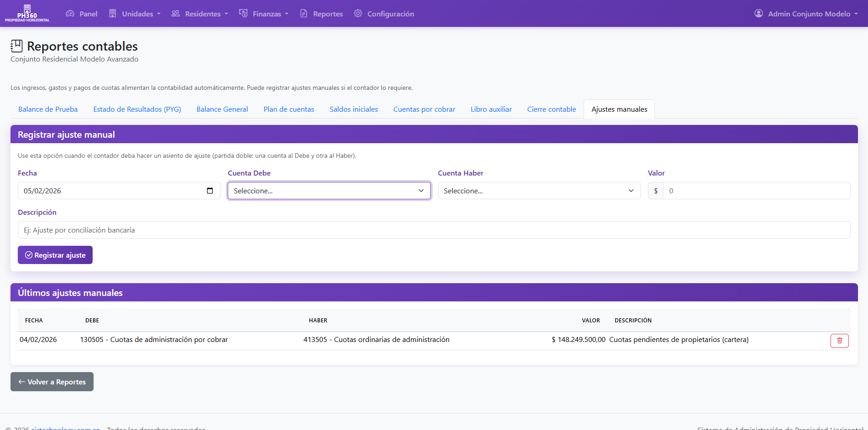Click the Reportes contables book icon

tap(16, 46)
